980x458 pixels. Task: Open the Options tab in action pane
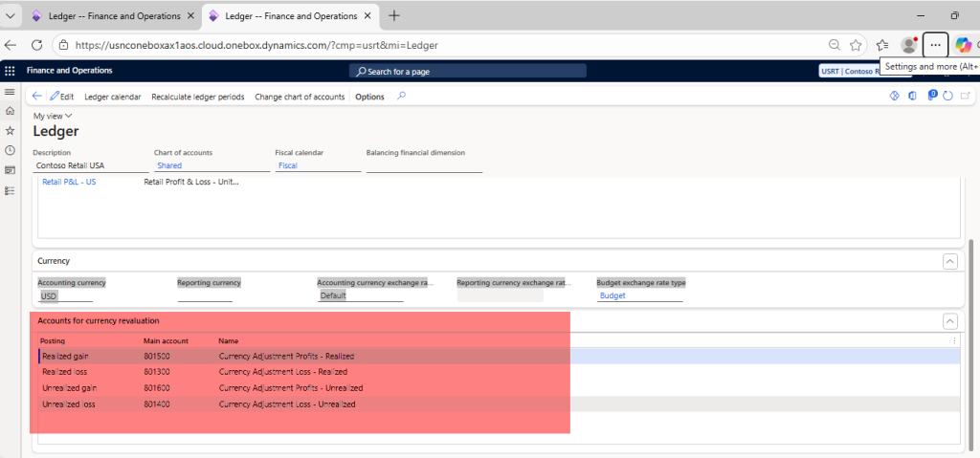(369, 97)
